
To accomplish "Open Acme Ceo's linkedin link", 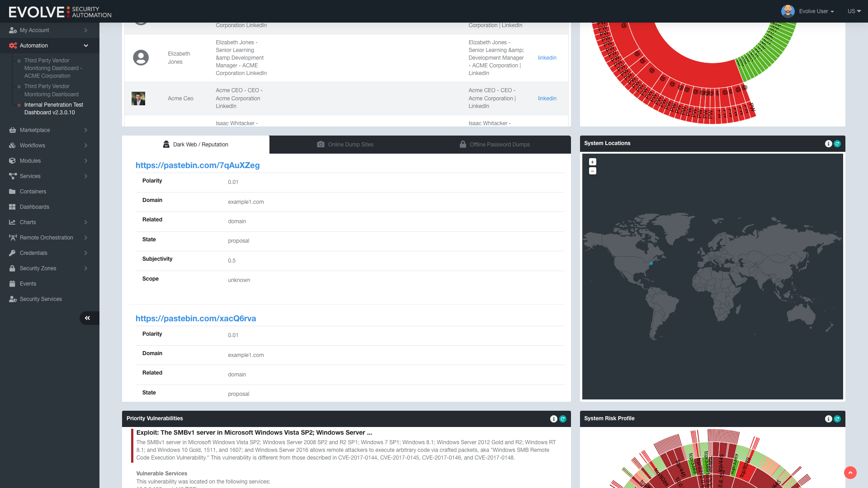I will [547, 99].
